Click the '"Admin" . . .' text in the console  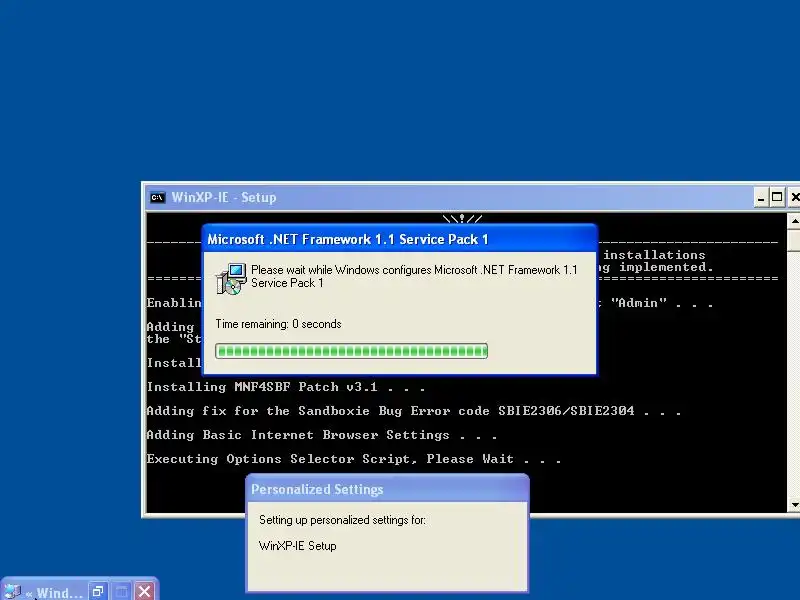pyautogui.click(x=661, y=303)
